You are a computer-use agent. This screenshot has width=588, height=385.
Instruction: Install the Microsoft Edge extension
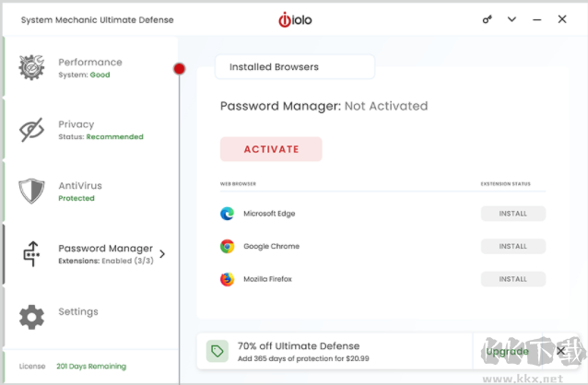[512, 214]
